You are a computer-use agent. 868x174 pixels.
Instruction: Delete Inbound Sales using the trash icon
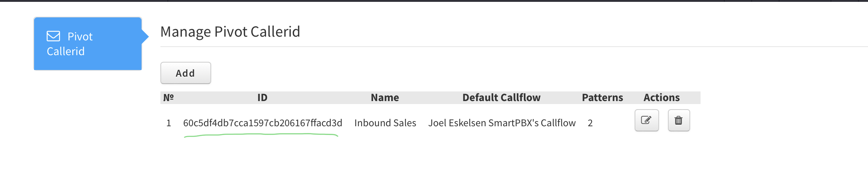(678, 120)
